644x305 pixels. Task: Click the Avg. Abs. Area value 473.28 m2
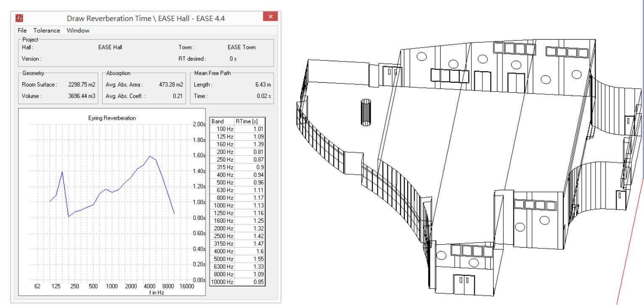(171, 85)
